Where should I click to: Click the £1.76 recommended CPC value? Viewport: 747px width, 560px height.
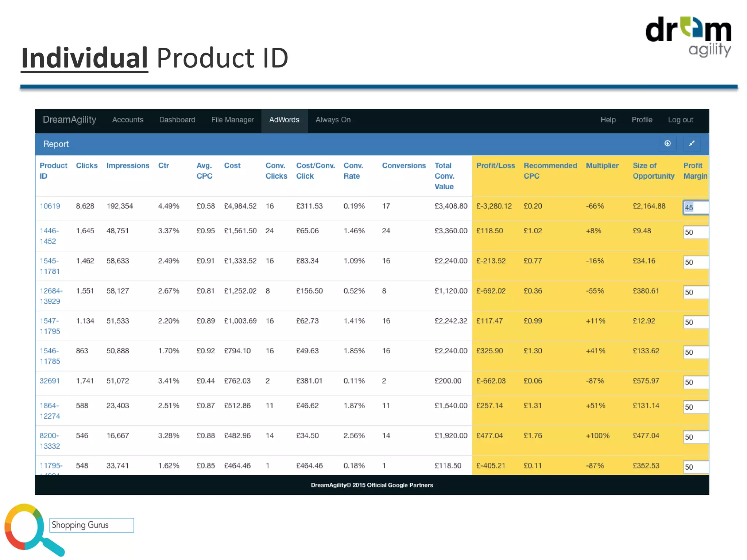click(x=533, y=436)
